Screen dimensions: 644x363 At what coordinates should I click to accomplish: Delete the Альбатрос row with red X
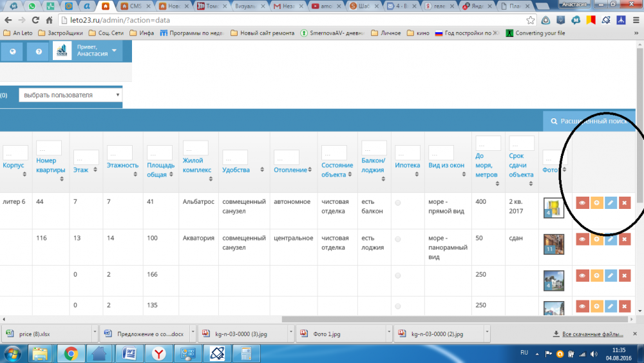pyautogui.click(x=625, y=202)
